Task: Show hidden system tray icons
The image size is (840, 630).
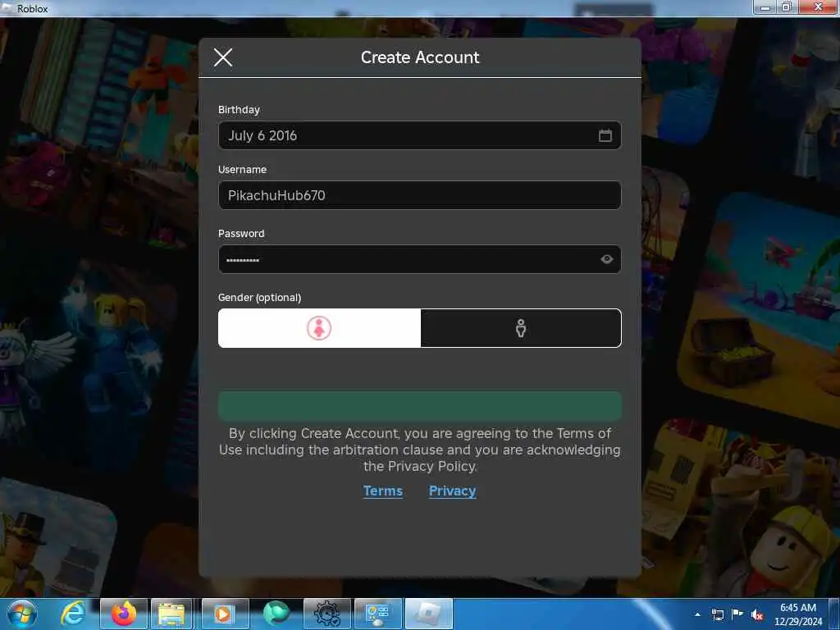Action: [x=697, y=614]
